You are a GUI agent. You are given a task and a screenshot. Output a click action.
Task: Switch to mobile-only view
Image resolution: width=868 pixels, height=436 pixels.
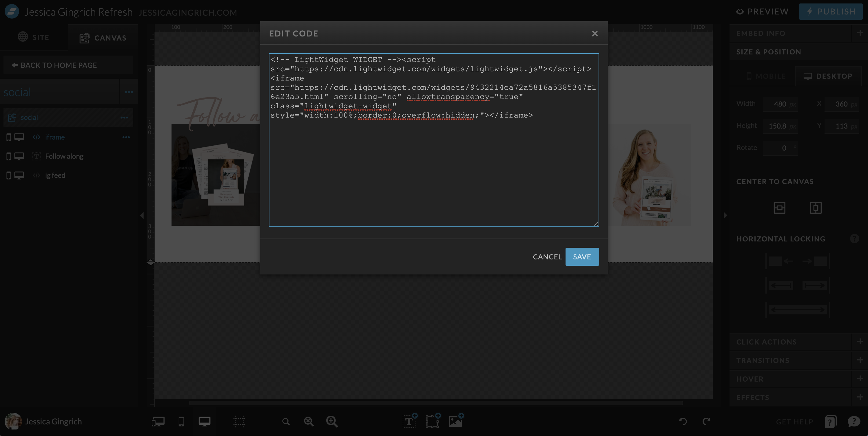(181, 422)
